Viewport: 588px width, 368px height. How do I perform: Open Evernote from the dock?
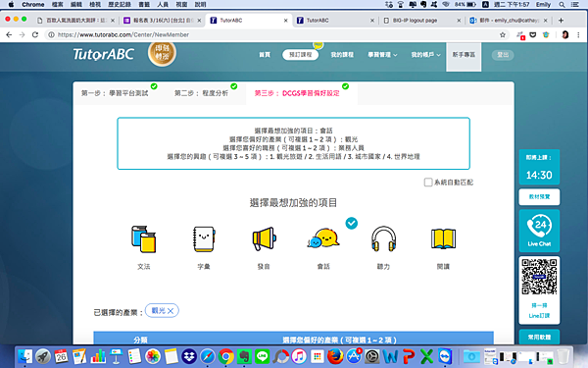click(x=244, y=356)
